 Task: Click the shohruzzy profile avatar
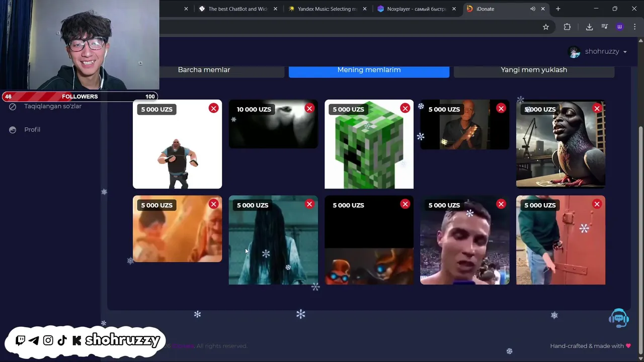(x=574, y=52)
